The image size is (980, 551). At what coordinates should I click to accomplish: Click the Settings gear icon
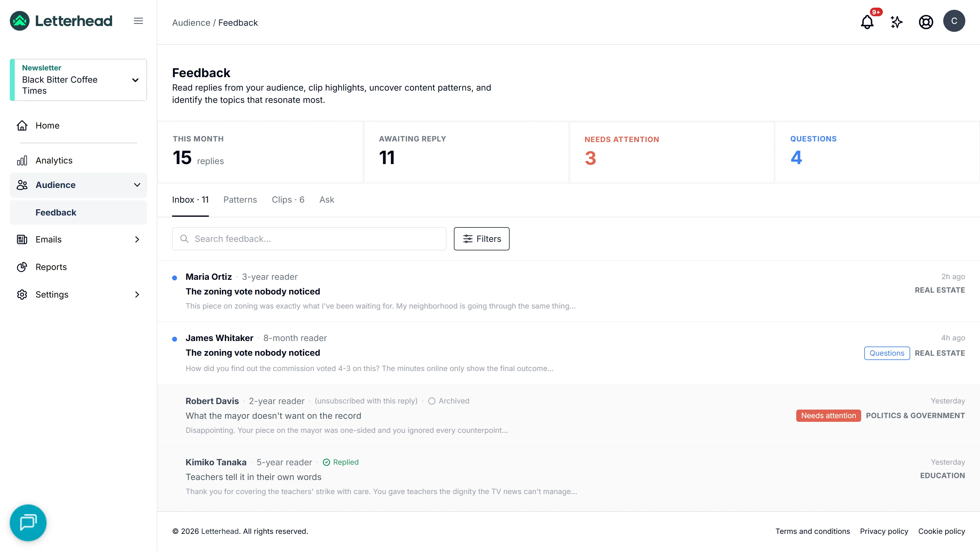click(22, 294)
